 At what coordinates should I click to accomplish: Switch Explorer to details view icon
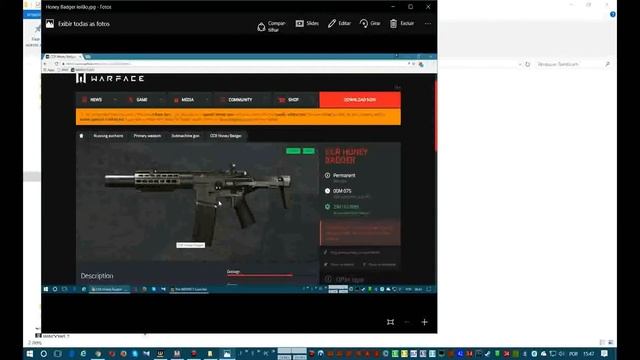point(602,342)
